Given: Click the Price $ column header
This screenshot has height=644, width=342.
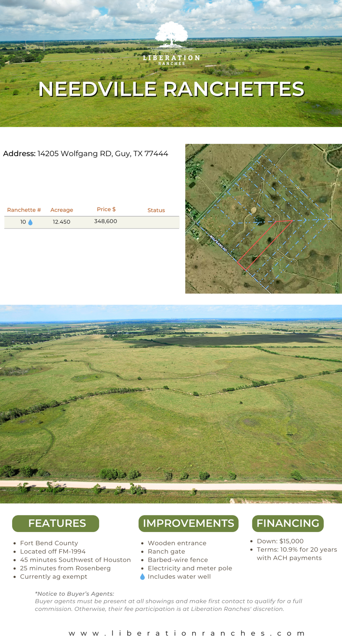Looking at the screenshot, I should click(106, 209).
